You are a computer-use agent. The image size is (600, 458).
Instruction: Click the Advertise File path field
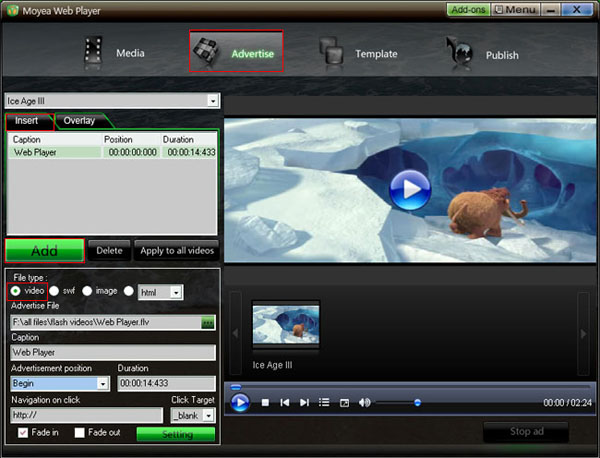[x=106, y=323]
